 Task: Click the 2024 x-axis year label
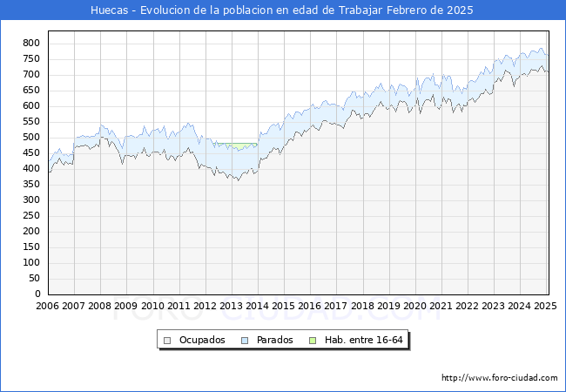point(520,306)
